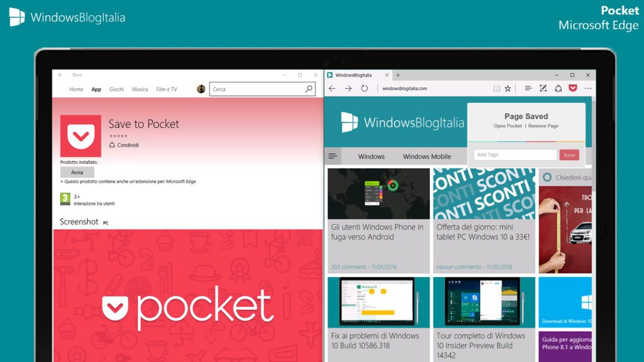Click the Store window back arrow
The width and height of the screenshot is (644, 362).
[60, 75]
